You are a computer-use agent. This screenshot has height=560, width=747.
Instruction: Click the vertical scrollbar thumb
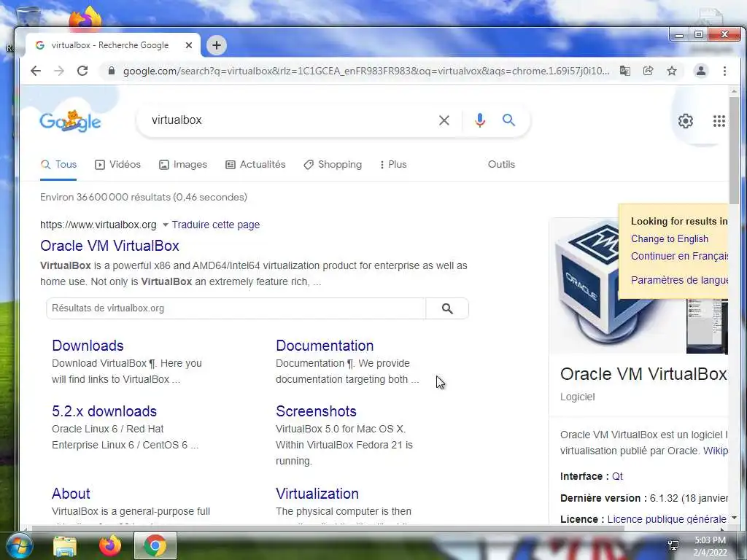point(734,150)
